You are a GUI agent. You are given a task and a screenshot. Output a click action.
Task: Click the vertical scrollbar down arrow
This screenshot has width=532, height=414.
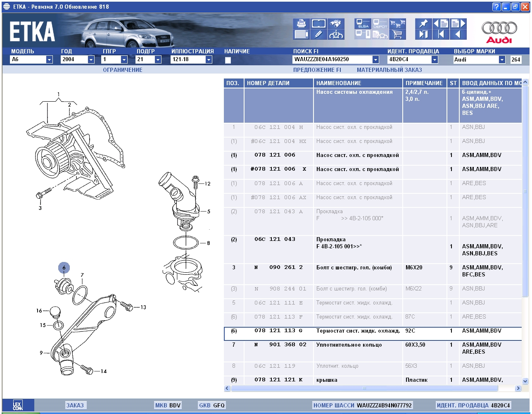[525, 381]
